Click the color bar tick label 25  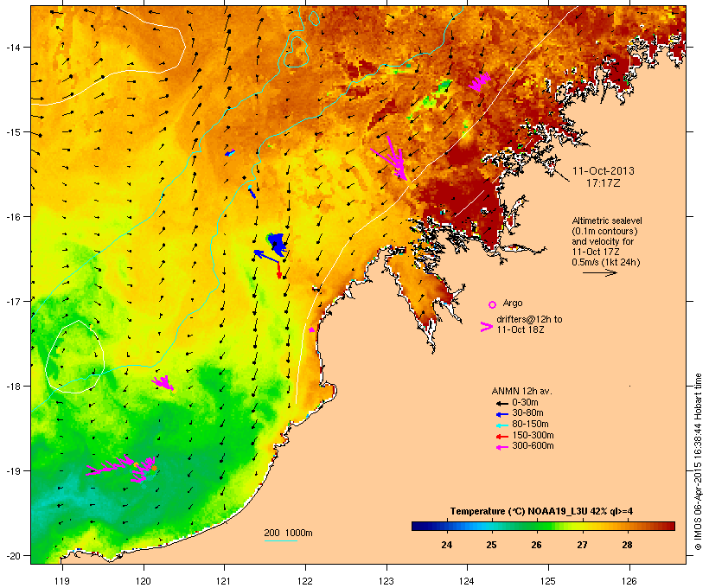pos(491,545)
